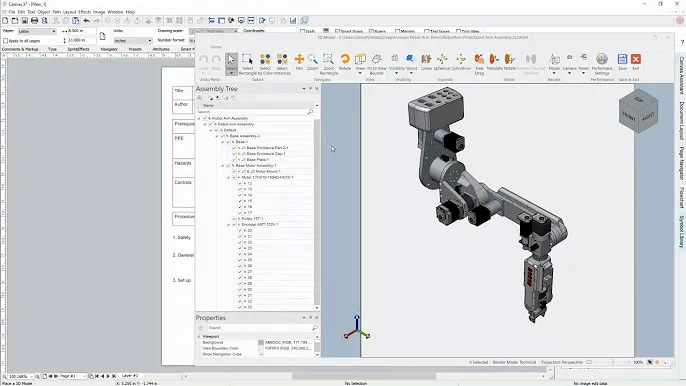
Task: Click the Background color swatch in Properties
Action: (x=261, y=342)
